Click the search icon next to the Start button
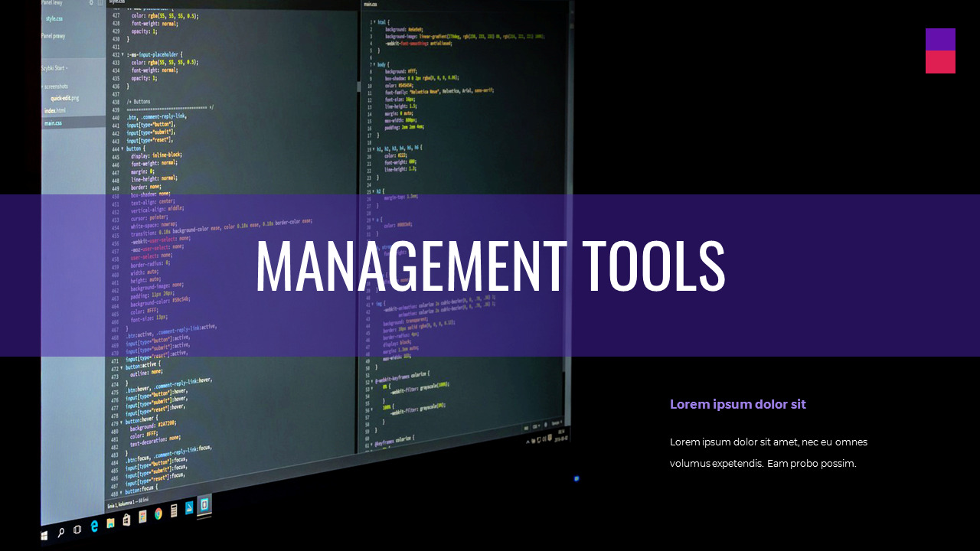 [x=62, y=532]
